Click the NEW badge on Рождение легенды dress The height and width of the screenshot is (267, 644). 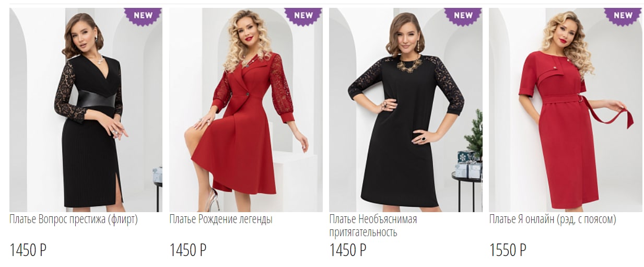coord(303,16)
